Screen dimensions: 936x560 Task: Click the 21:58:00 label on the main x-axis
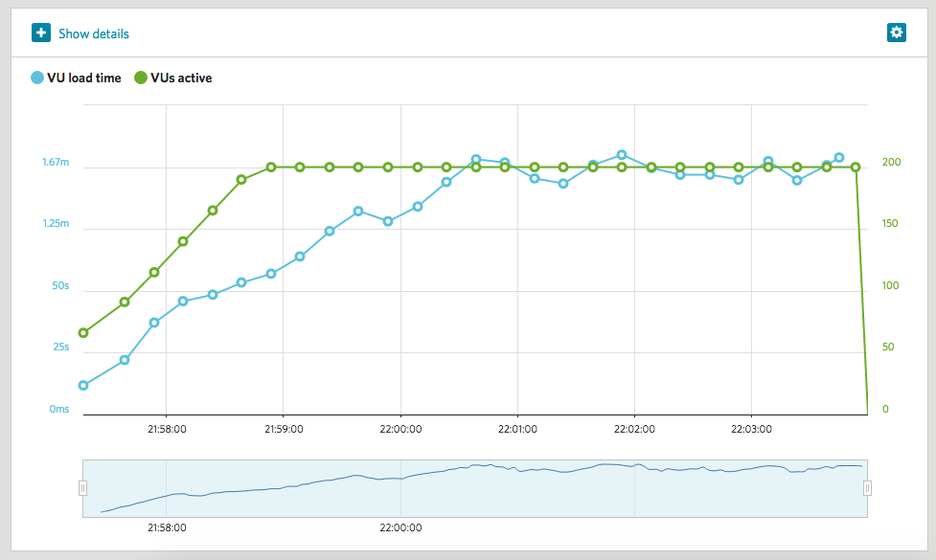166,429
